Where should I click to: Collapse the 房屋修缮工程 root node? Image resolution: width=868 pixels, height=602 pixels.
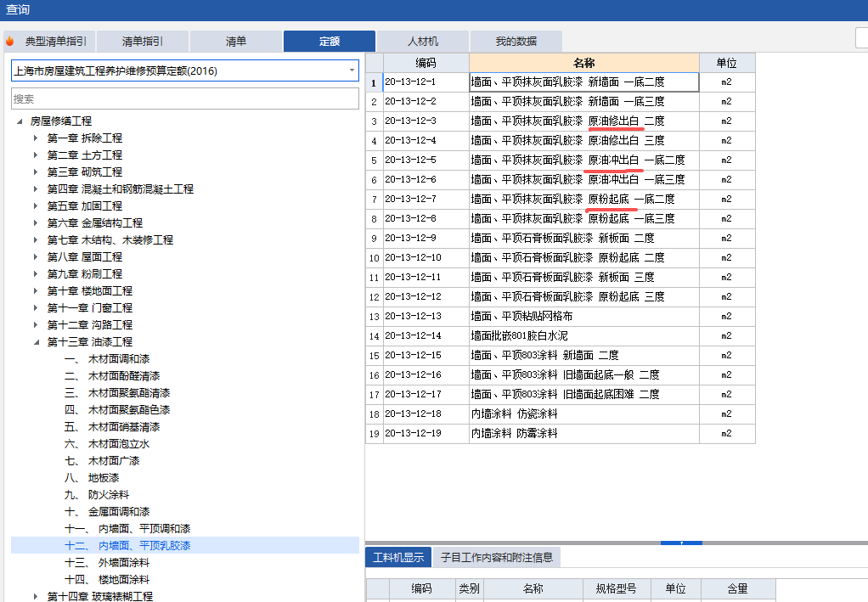pos(20,121)
